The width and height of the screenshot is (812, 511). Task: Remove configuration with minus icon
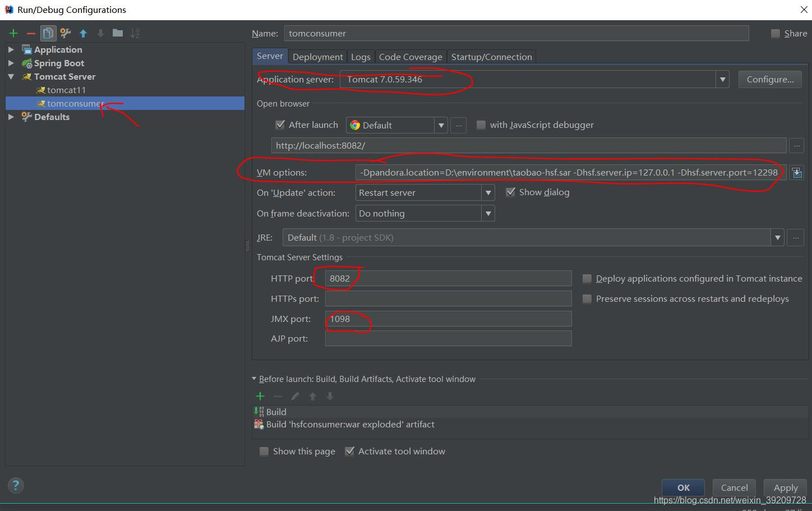31,34
